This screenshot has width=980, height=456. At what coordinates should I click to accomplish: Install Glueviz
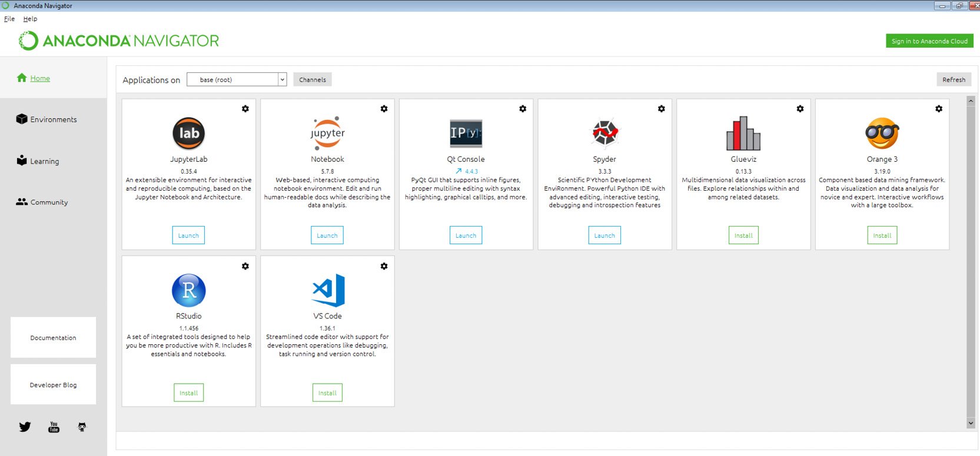(x=743, y=235)
